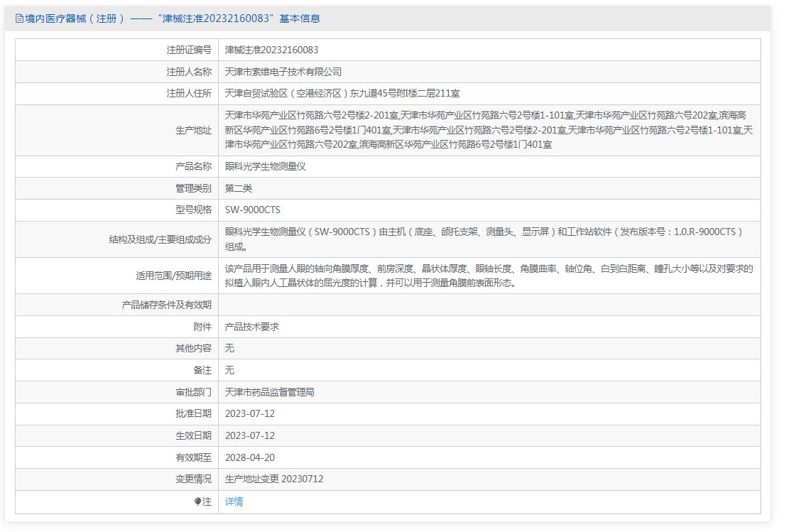Screen dimensions: 789x532
Task: Click the document icon in the header title
Action: [19, 18]
